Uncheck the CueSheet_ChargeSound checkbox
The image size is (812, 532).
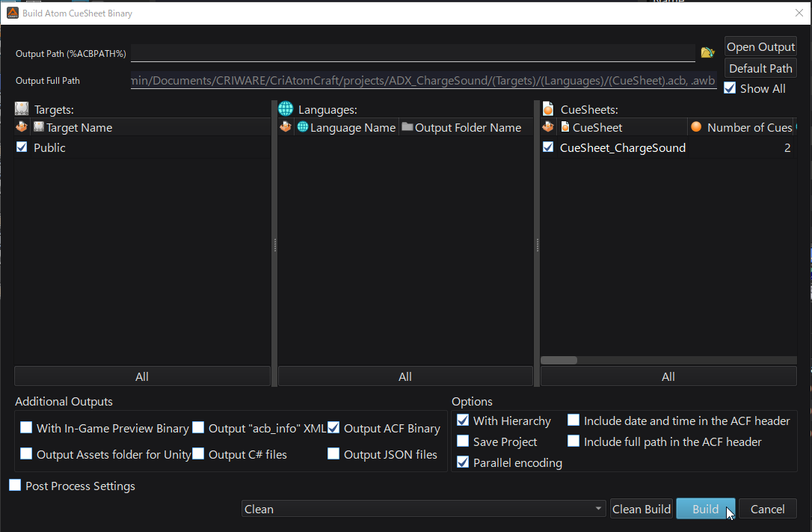(x=548, y=147)
